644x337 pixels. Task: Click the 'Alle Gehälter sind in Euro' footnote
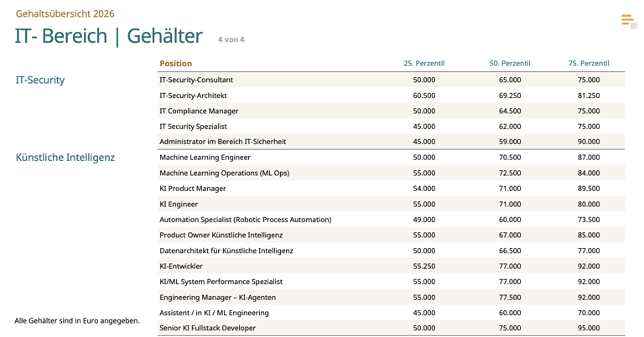click(77, 320)
